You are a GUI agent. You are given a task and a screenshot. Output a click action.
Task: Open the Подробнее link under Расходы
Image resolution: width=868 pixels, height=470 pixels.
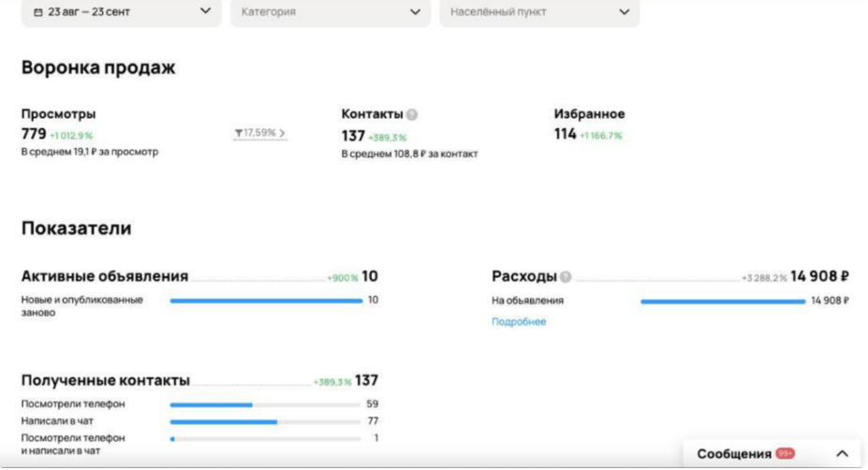(x=519, y=322)
